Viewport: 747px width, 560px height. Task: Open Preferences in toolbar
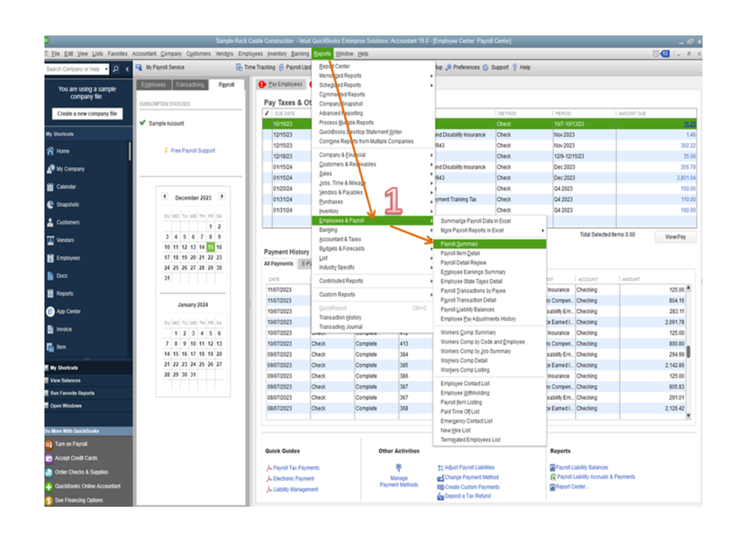[x=463, y=67]
